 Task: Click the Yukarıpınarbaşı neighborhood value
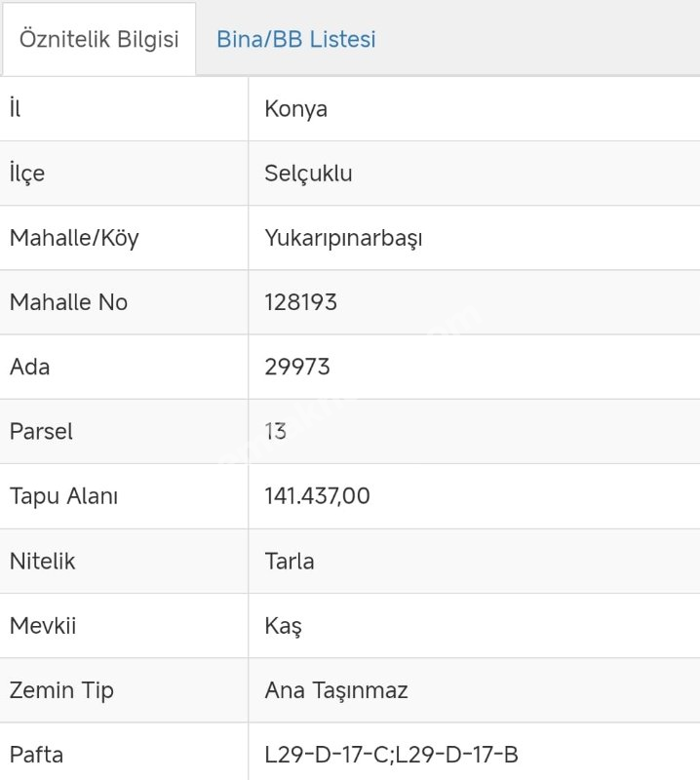[343, 238]
